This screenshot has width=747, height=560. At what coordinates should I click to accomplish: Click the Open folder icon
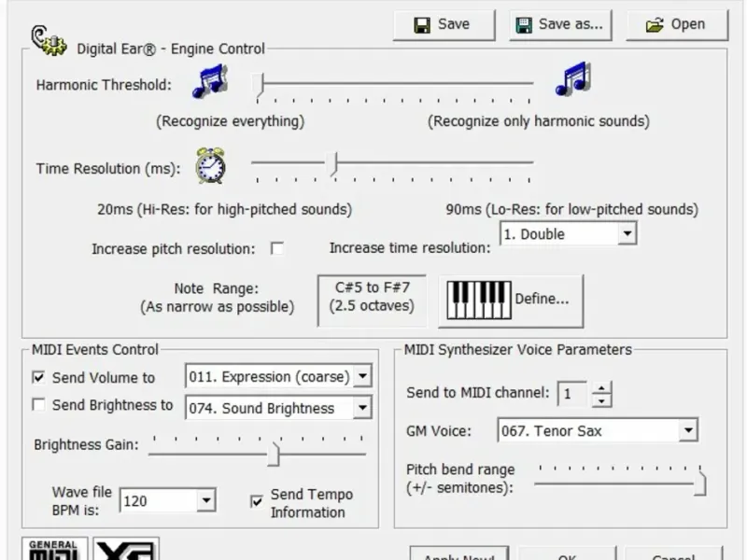(x=655, y=25)
